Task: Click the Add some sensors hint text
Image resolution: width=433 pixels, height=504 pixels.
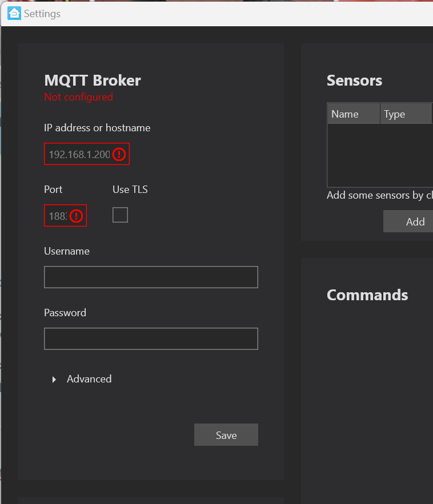Action: click(377, 195)
